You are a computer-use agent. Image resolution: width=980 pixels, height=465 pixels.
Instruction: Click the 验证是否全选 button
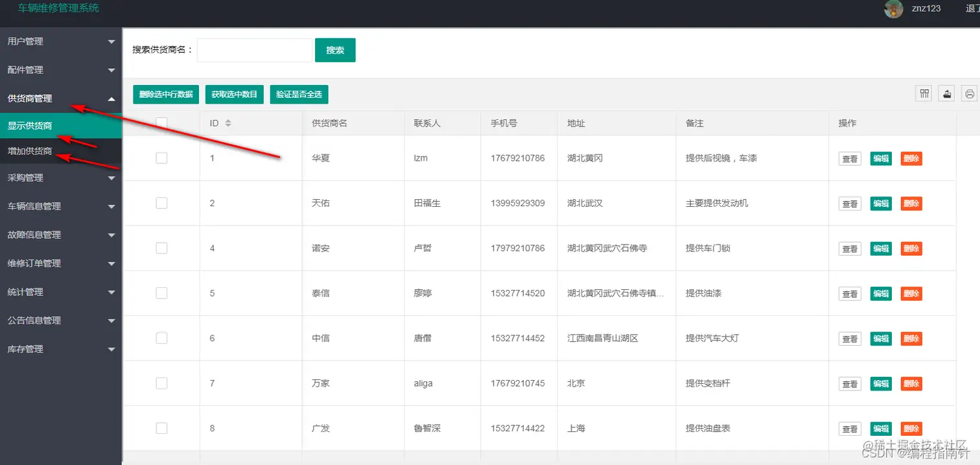click(x=299, y=94)
